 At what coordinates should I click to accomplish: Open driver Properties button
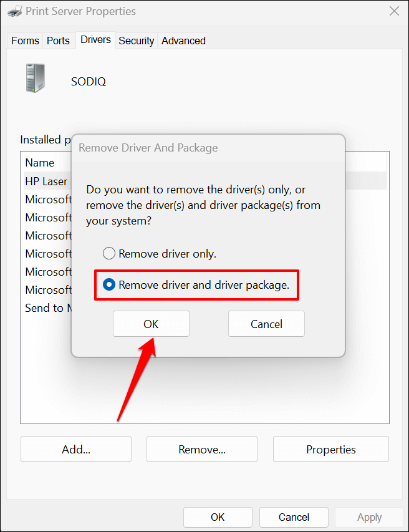pos(330,449)
